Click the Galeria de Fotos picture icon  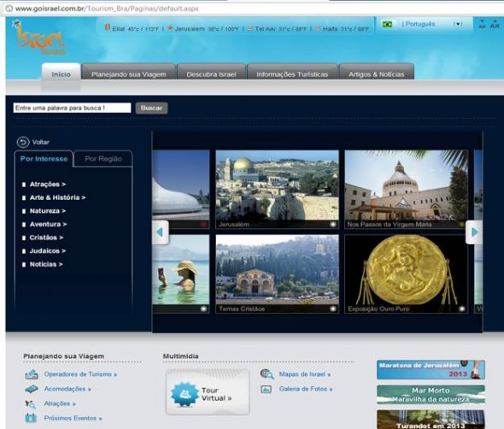click(x=267, y=390)
